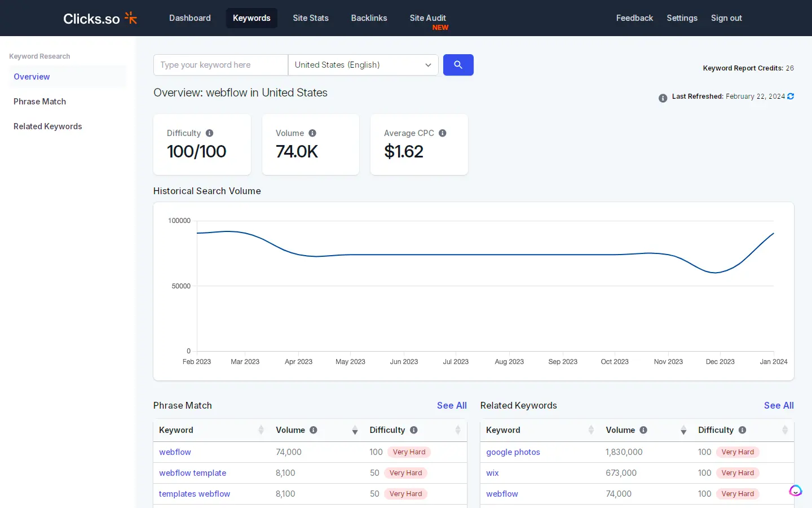Image resolution: width=812 pixels, height=508 pixels.
Task: Click the info icon next to Difficulty card
Action: pyautogui.click(x=210, y=133)
